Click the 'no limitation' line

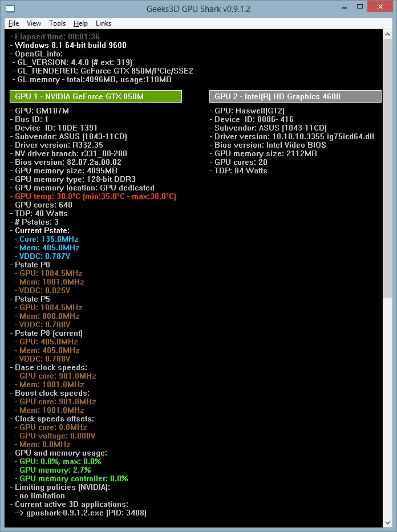(40, 496)
